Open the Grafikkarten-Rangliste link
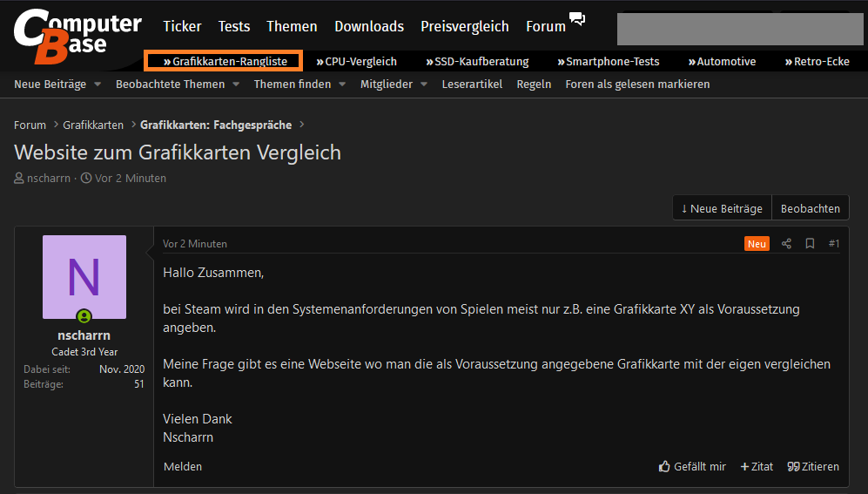This screenshot has height=494, width=868. coord(225,62)
